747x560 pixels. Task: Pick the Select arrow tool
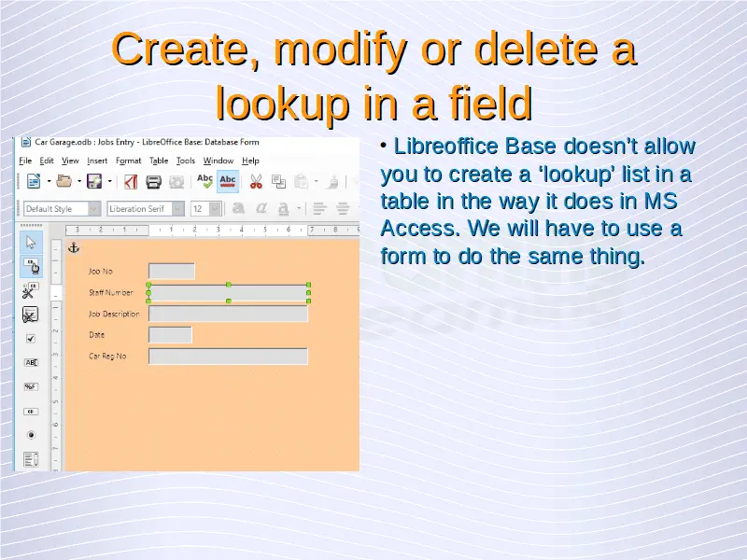pos(31,243)
